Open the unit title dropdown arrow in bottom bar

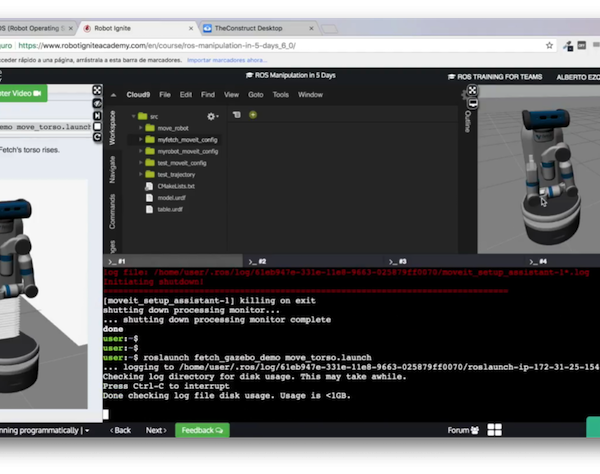(x=87, y=431)
